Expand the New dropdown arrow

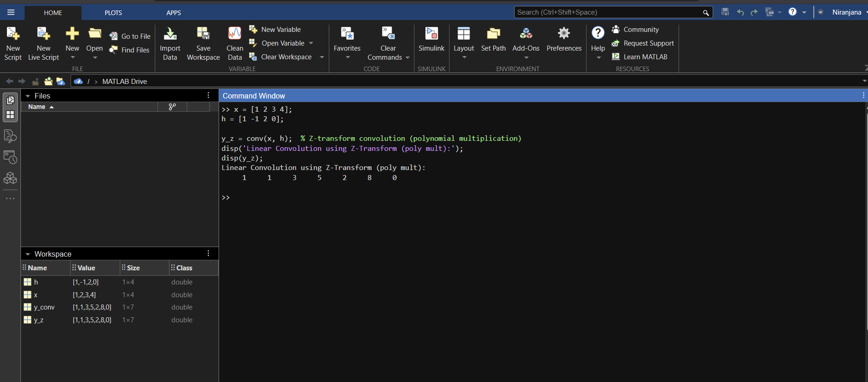[72, 57]
